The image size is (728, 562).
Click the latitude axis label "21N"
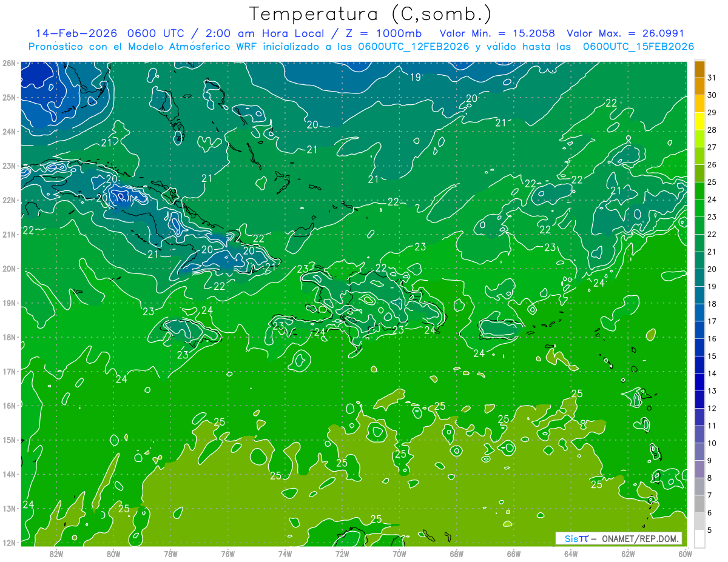[x=8, y=235]
